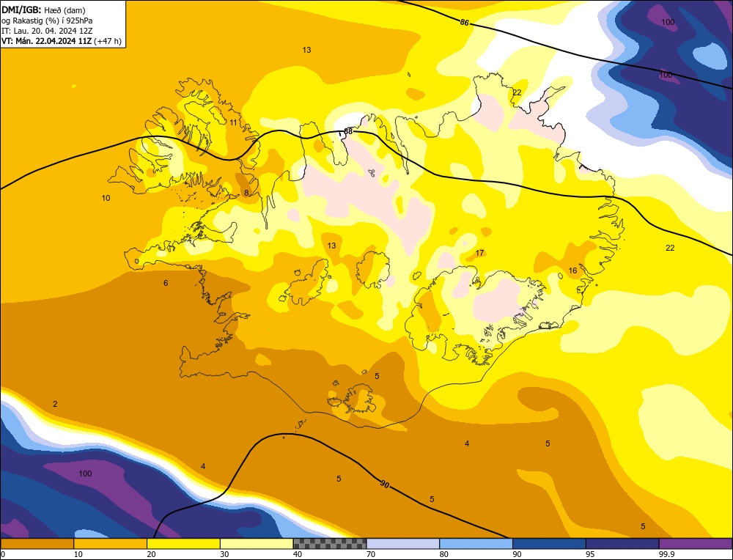Click the 'DMI/IGB: Hæð (dam)' title line
733x560 pixels.
click(43, 10)
